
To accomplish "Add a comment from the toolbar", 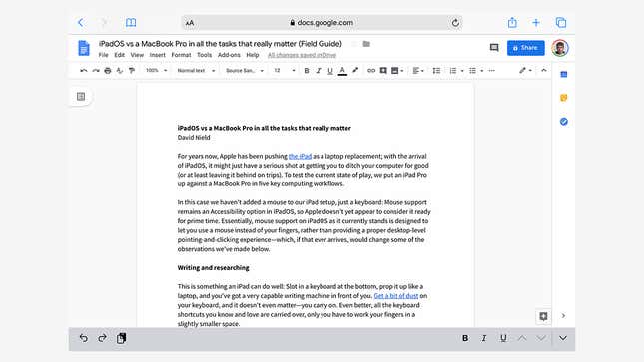I will click(383, 71).
